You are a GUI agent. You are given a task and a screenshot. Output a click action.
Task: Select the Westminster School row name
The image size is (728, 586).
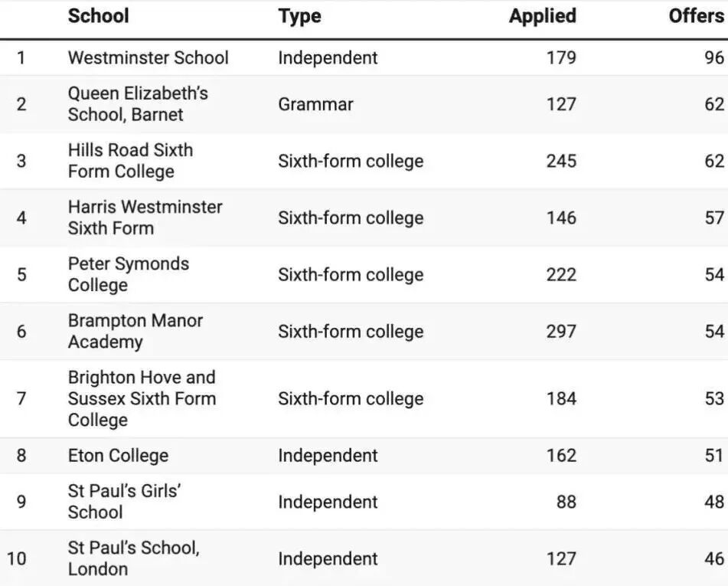pyautogui.click(x=148, y=57)
